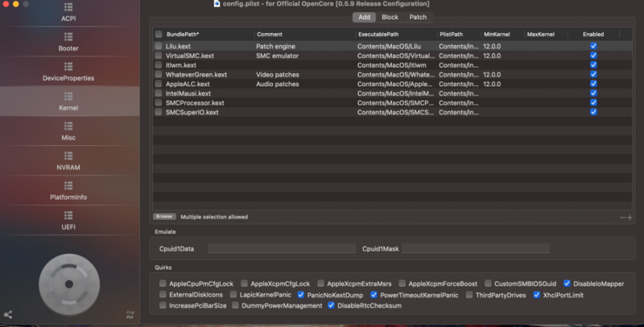
Task: Select the 'Audio patches' comment cell
Action: 277,85
